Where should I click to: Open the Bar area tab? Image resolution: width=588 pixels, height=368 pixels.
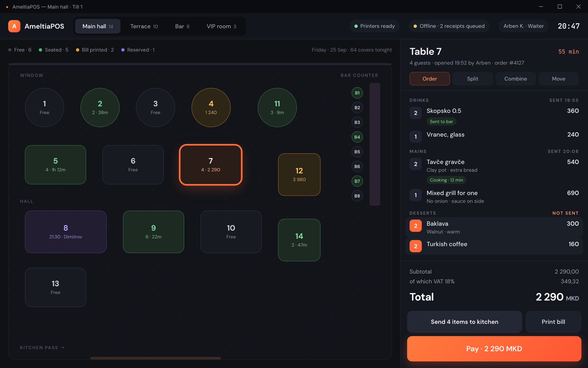tap(182, 26)
